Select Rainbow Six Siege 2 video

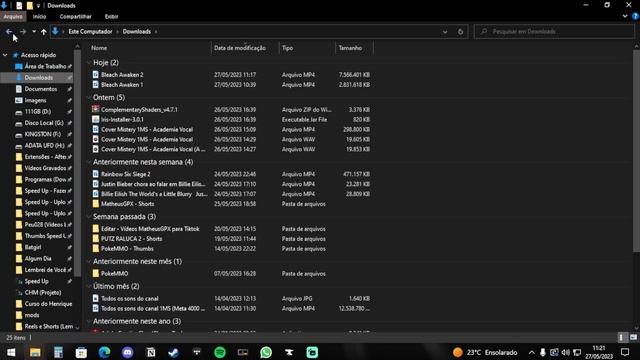coord(126,174)
